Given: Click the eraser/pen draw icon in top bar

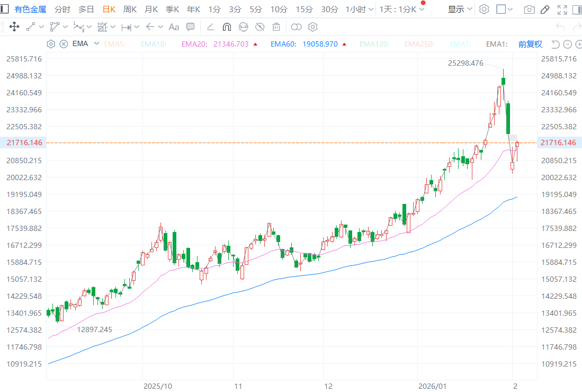Looking at the screenshot, I should click(545, 10).
